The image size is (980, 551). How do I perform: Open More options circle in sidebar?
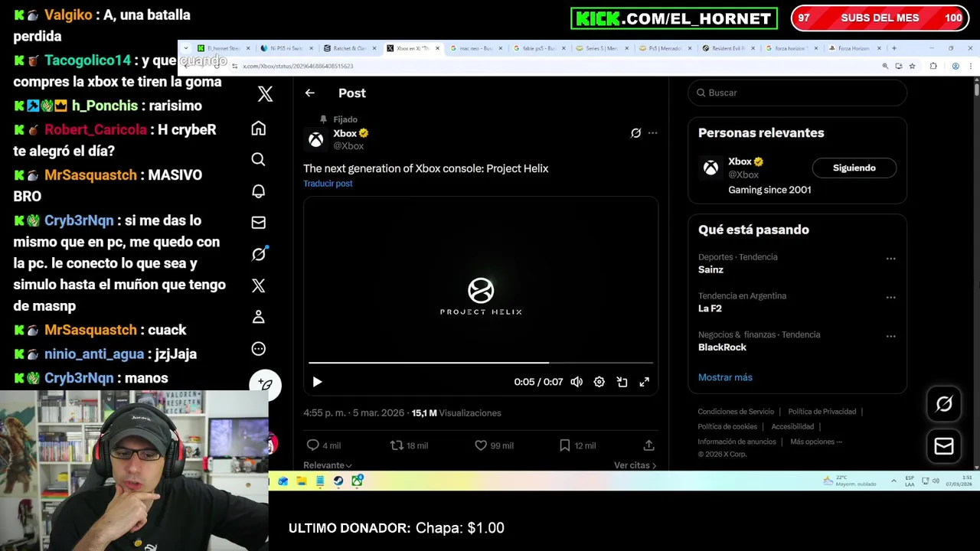259,349
